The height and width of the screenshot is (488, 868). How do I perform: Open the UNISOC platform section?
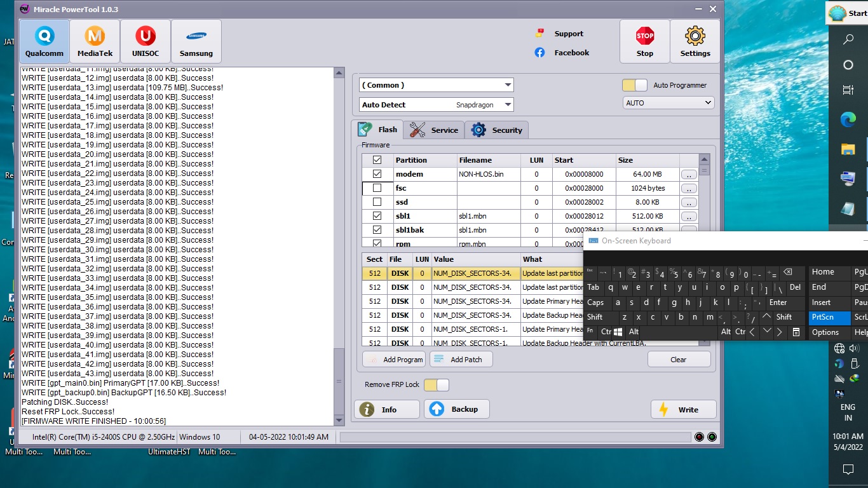point(146,41)
